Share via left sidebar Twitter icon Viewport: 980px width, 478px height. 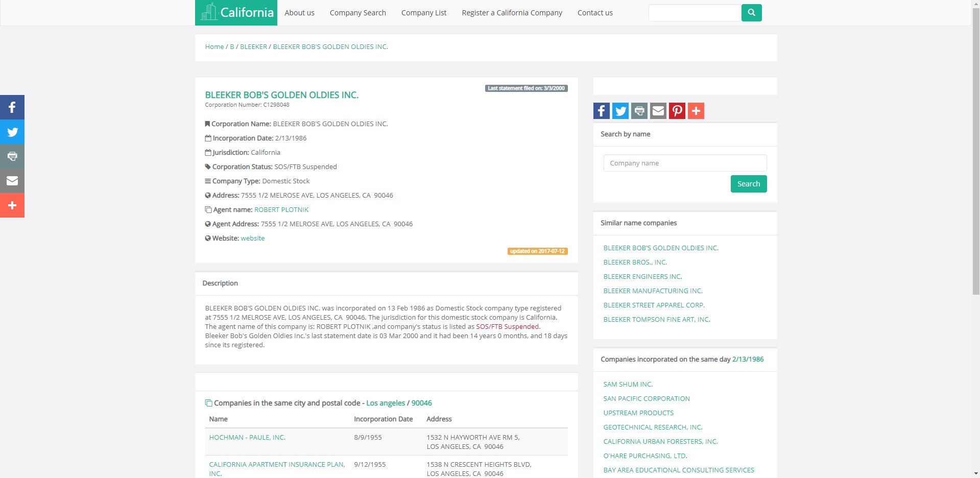(12, 132)
